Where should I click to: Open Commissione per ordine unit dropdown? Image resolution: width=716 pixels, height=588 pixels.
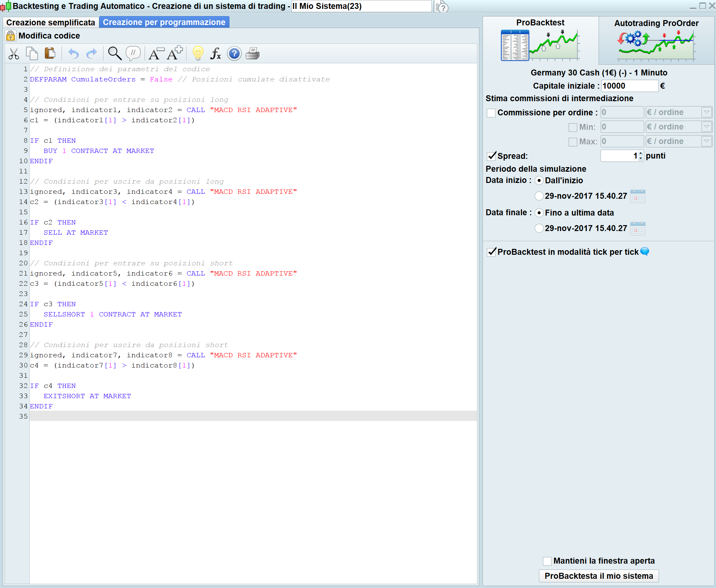706,112
